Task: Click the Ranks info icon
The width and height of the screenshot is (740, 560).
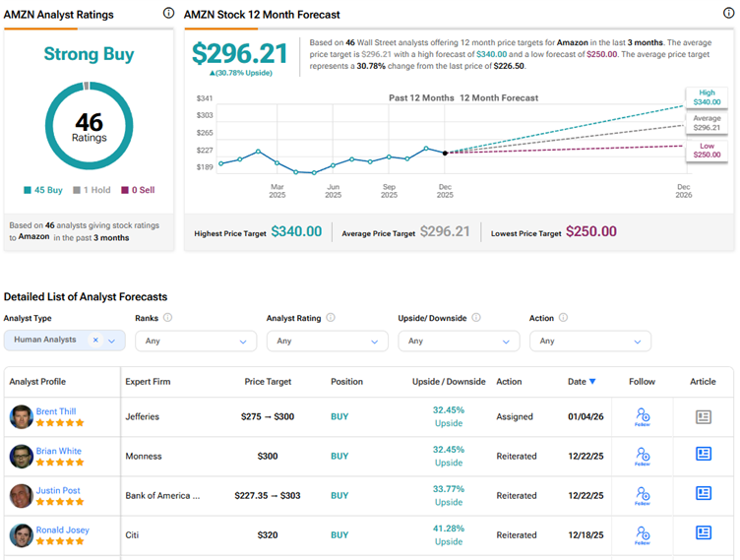Action: [x=168, y=318]
